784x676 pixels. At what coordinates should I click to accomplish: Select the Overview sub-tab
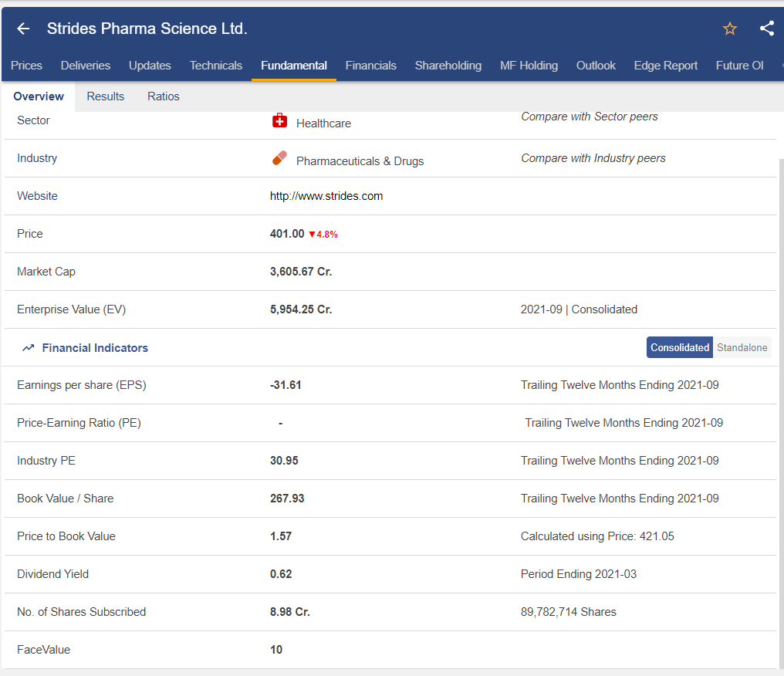tap(39, 96)
